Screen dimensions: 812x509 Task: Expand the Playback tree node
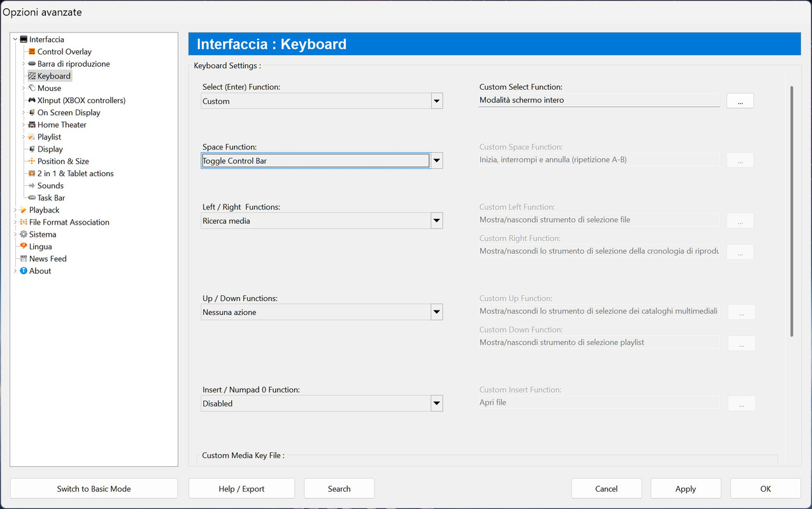click(x=15, y=210)
